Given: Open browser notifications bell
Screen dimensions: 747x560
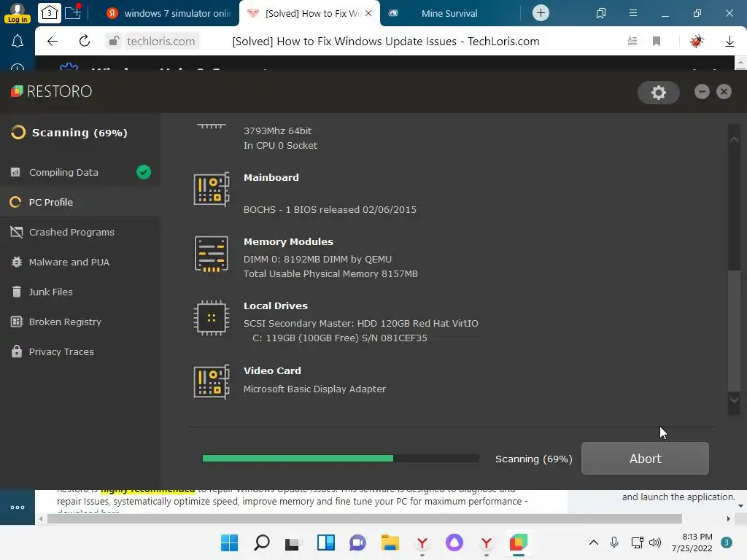Looking at the screenshot, I should click(18, 42).
